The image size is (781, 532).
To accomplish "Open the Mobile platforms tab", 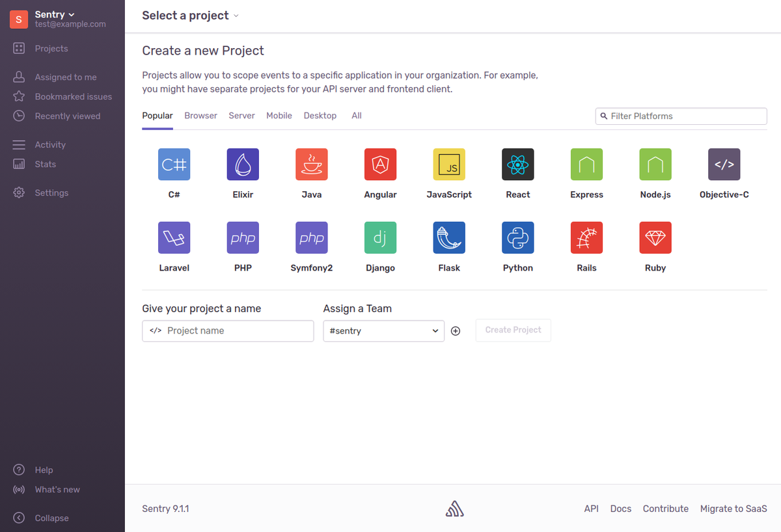I will click(x=279, y=116).
